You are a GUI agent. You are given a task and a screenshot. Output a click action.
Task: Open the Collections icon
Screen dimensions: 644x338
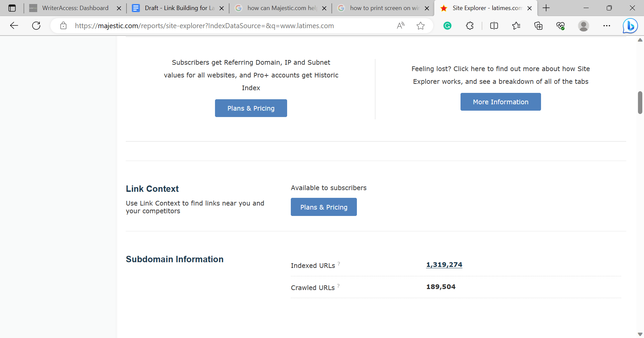tap(538, 25)
